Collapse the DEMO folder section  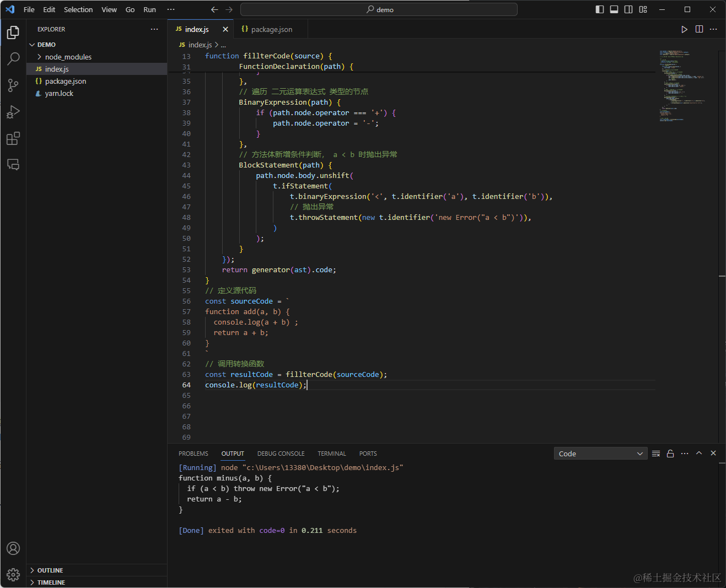point(96,45)
